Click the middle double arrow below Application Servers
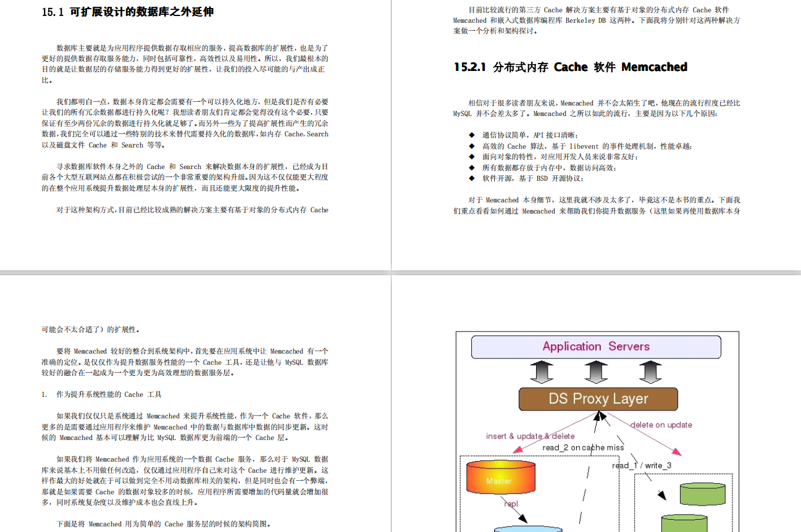This screenshot has height=532, width=801. point(596,373)
